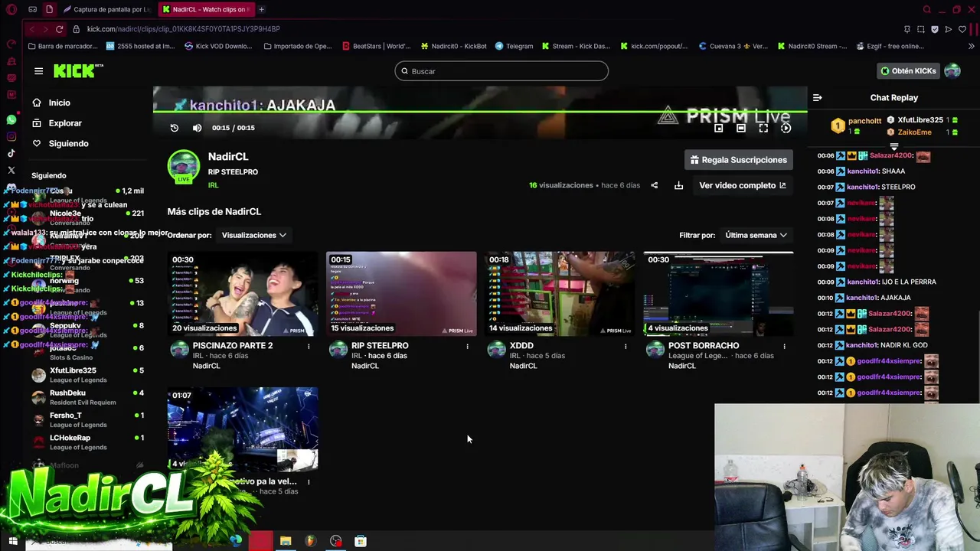Click the Buscar search field
980x551 pixels.
[x=501, y=71]
